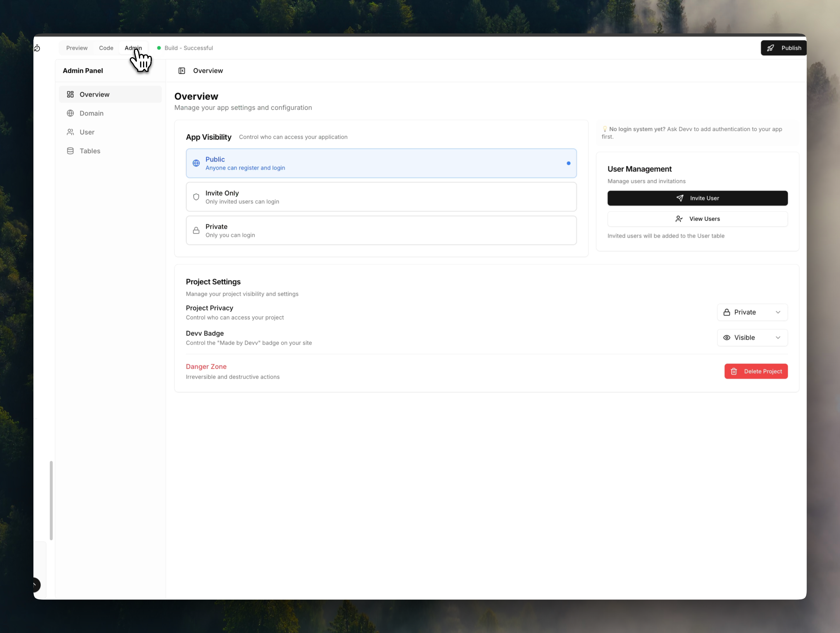
Task: Open Tables using the database icon
Action: click(x=71, y=151)
